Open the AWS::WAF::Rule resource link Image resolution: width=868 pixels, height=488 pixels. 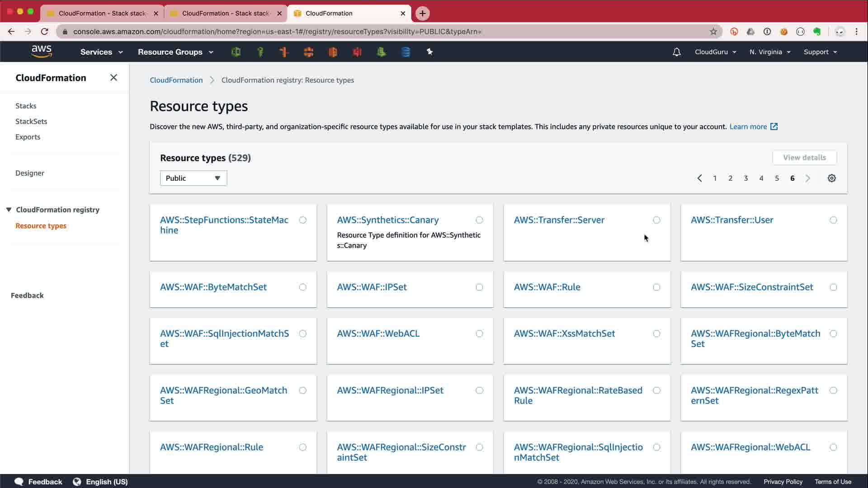(547, 287)
